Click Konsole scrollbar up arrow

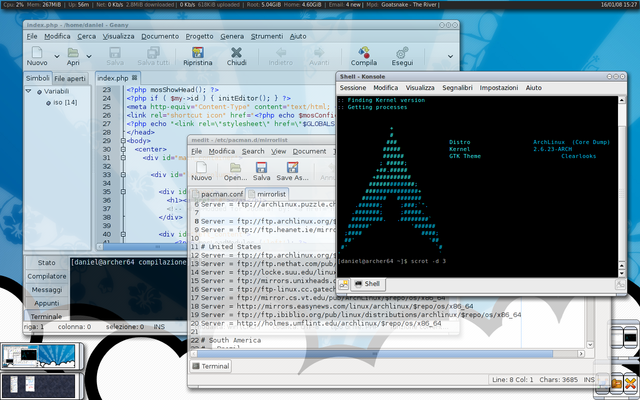pos(622,100)
